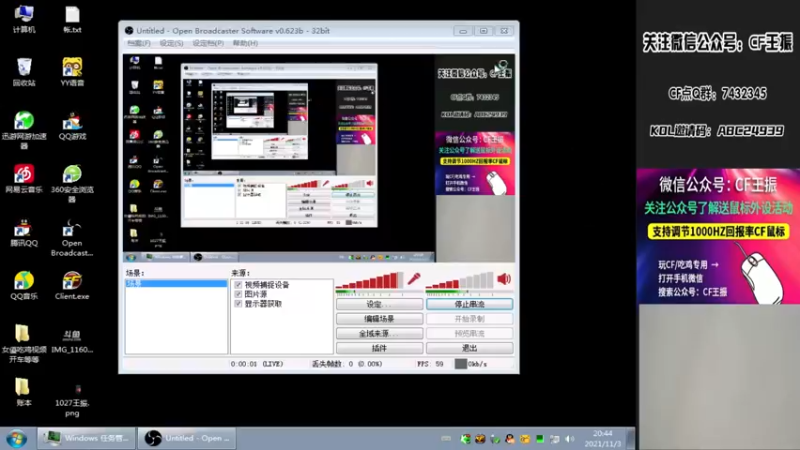Viewport: 800px width, 450px height.
Task: Open the text file icon on the desktop
Action: 72,19
